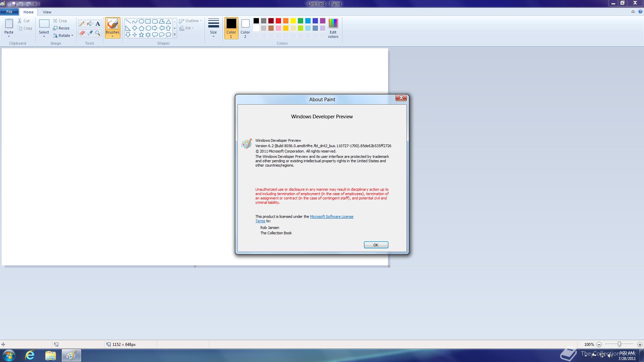The height and width of the screenshot is (362, 644).
Task: Open the File menu
Action: click(x=9, y=12)
